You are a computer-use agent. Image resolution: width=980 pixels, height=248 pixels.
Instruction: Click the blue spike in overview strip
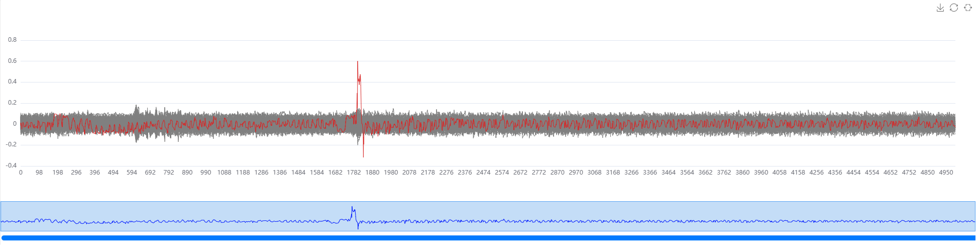click(x=353, y=208)
